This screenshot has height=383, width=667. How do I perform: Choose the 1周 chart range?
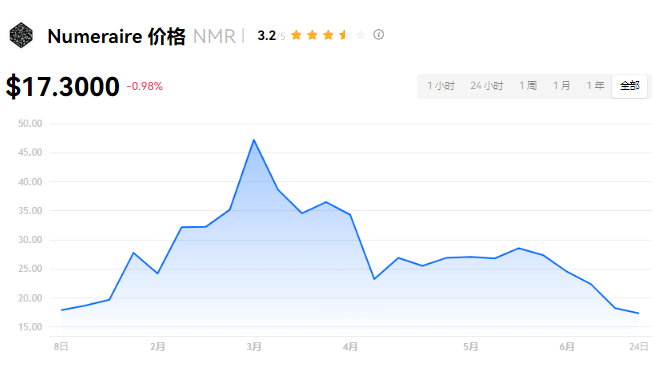pyautogui.click(x=528, y=86)
